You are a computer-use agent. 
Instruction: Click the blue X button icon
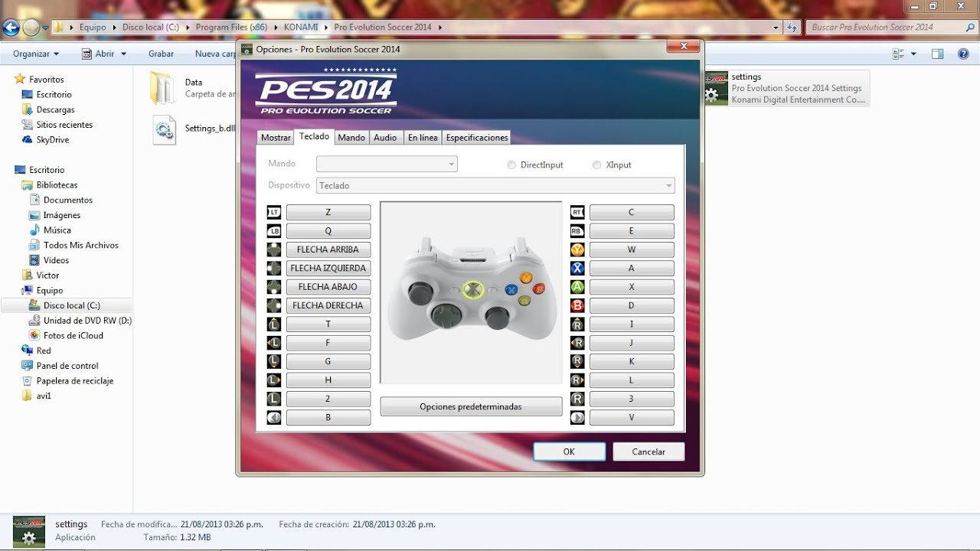(x=577, y=268)
